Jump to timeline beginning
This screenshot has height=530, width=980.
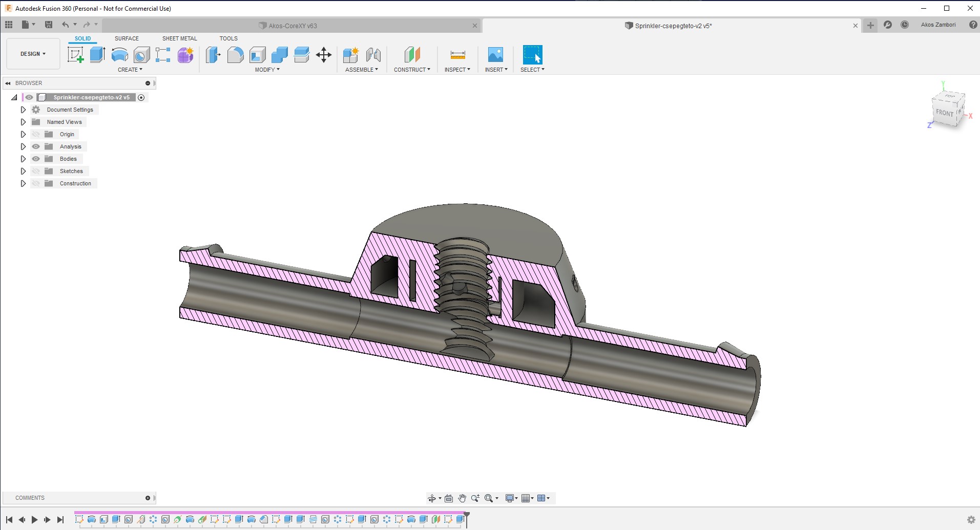click(9, 520)
